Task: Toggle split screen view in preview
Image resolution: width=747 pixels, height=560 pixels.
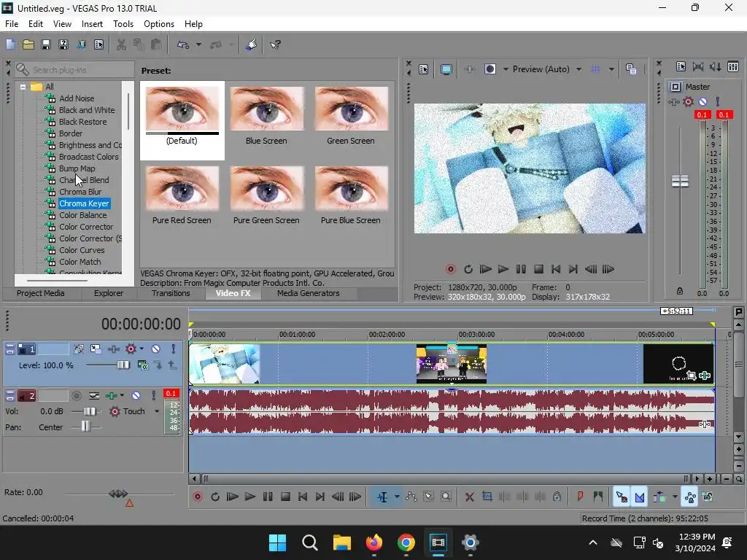Action: [489, 69]
